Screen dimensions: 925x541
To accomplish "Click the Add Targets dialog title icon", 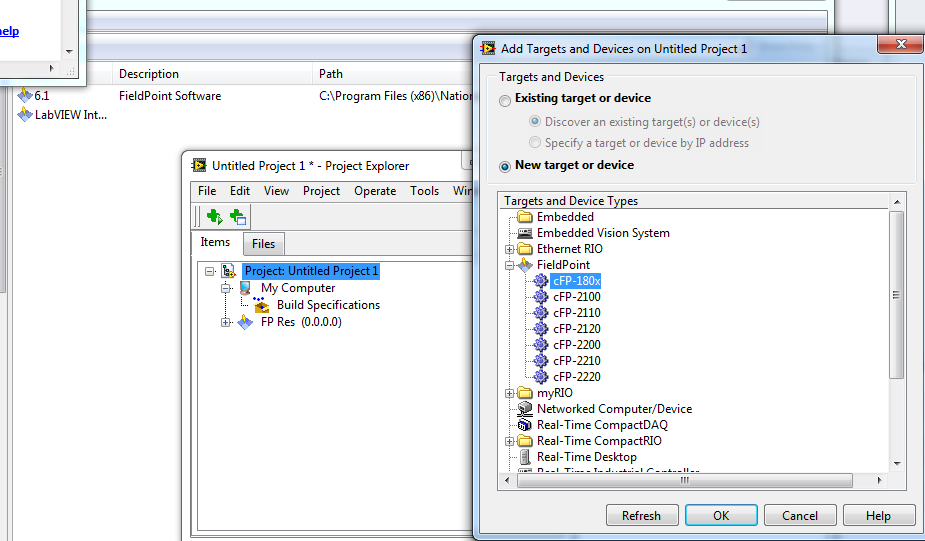I will tap(488, 48).
